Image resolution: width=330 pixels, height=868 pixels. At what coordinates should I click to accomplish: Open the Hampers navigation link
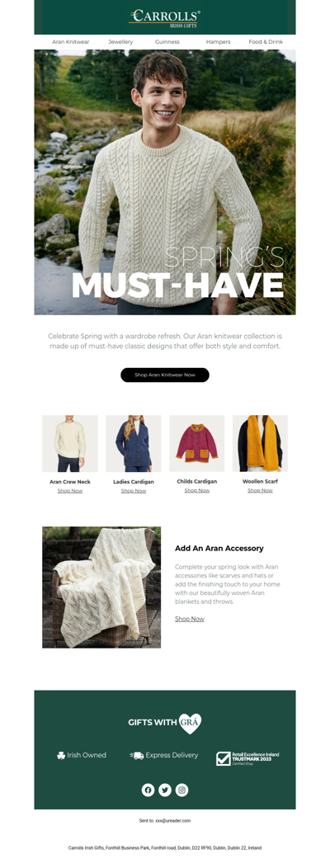218,42
